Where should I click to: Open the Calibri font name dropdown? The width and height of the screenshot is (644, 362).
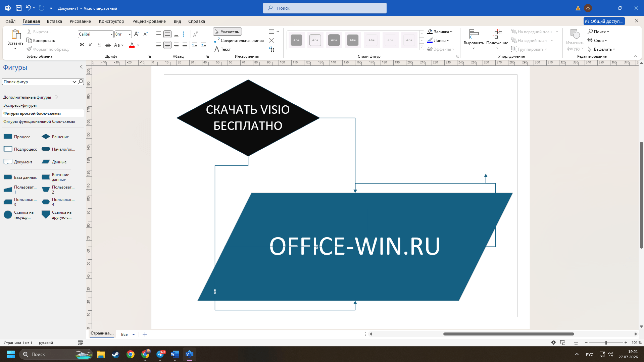pyautogui.click(x=111, y=34)
